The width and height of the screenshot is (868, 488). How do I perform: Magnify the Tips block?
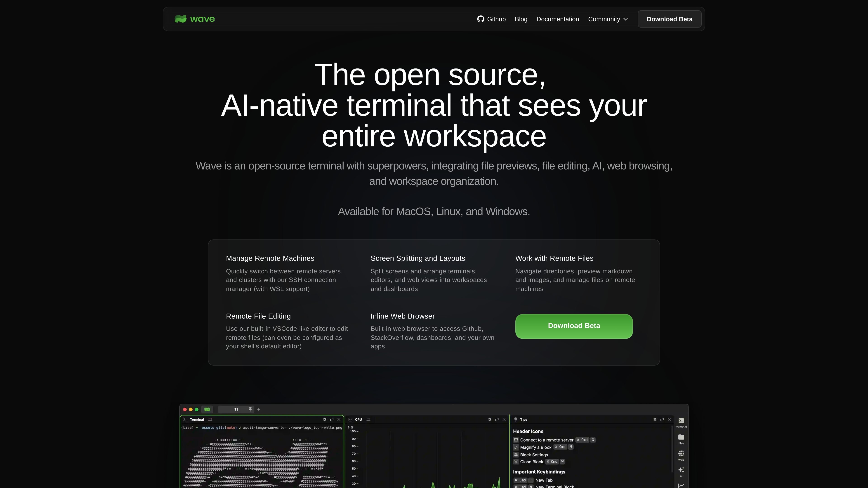pos(662,419)
